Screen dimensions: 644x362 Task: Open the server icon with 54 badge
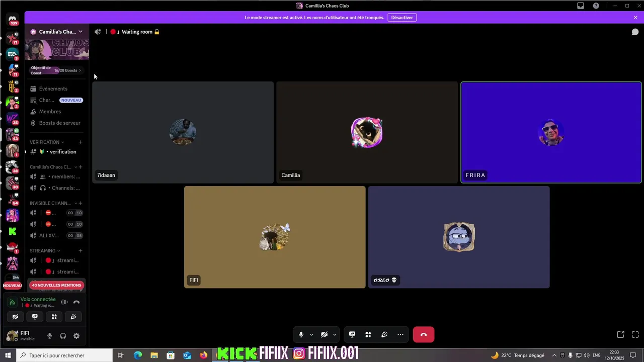click(13, 199)
